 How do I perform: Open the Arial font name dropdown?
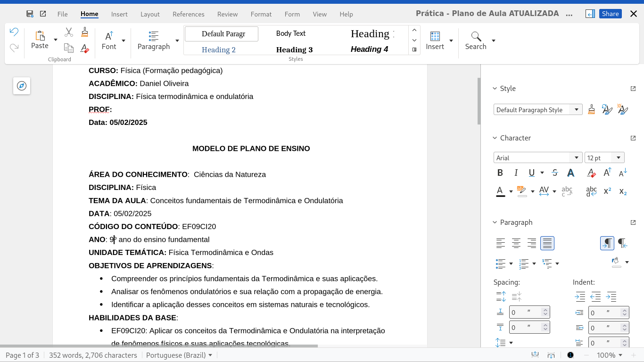(x=577, y=158)
